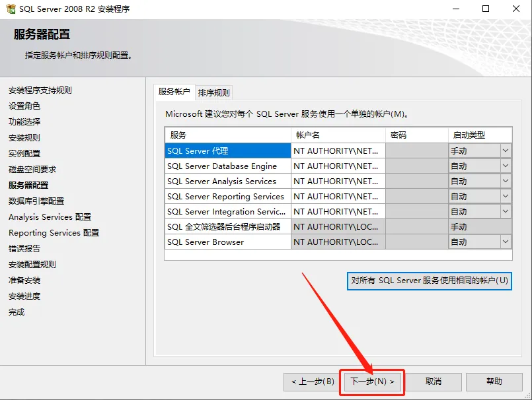Click the 密码 column header
The height and width of the screenshot is (400, 532).
pyautogui.click(x=416, y=135)
